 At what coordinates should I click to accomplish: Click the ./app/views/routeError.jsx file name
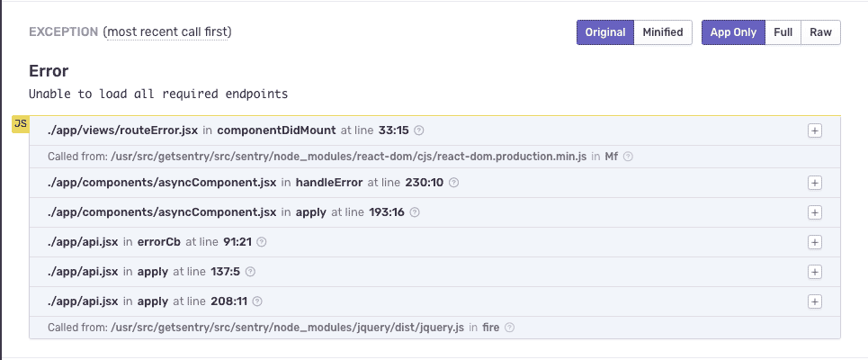123,130
